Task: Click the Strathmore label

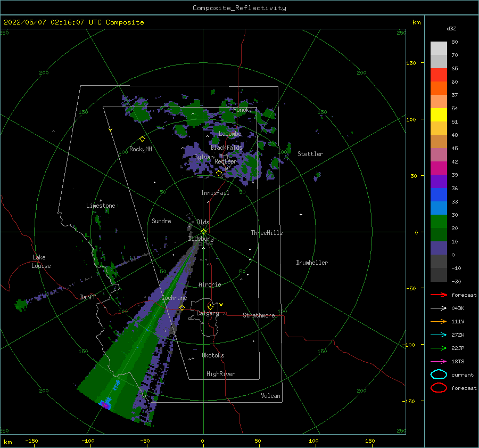Action: pos(259,315)
